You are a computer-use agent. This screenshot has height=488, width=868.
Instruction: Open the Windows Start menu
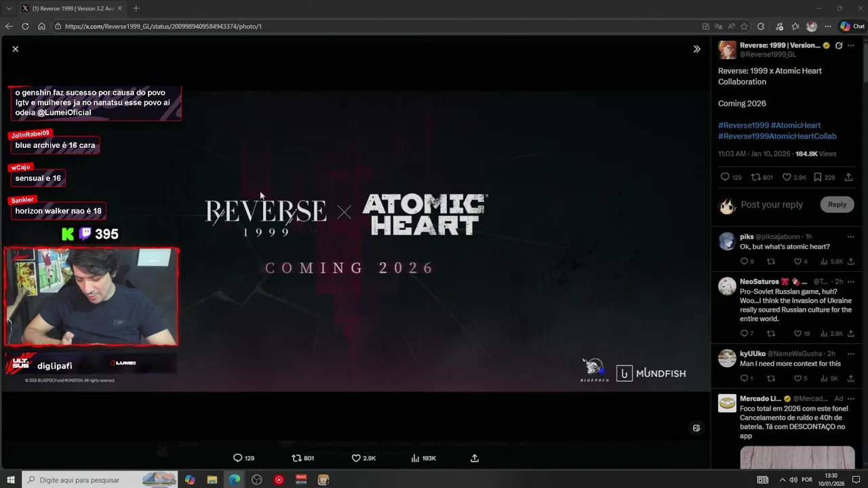pos(11,480)
